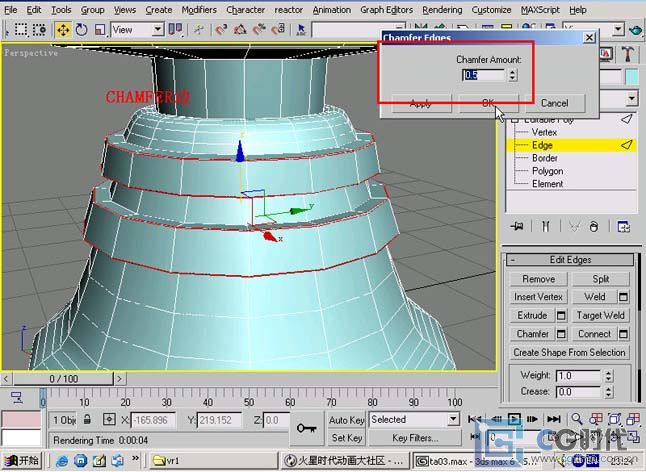Toggle Absolute Mode Transform Type-In icon
This screenshot has width=646, height=472.
point(109,420)
